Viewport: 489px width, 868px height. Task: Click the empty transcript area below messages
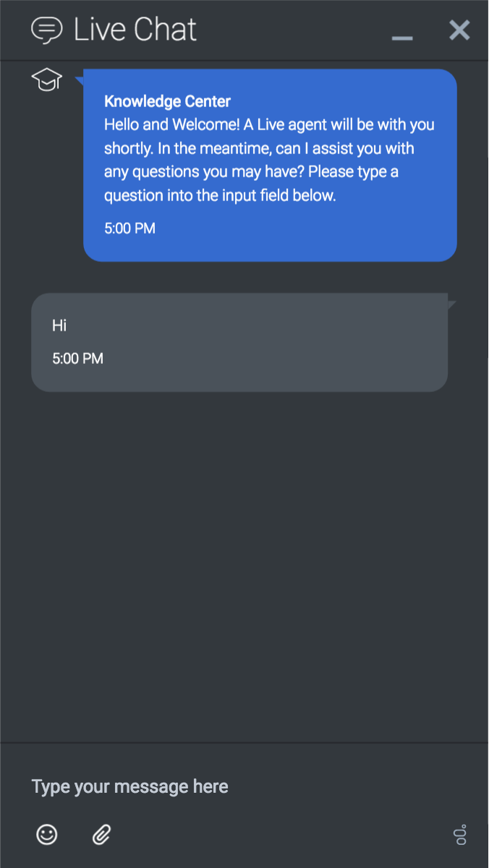click(244, 564)
